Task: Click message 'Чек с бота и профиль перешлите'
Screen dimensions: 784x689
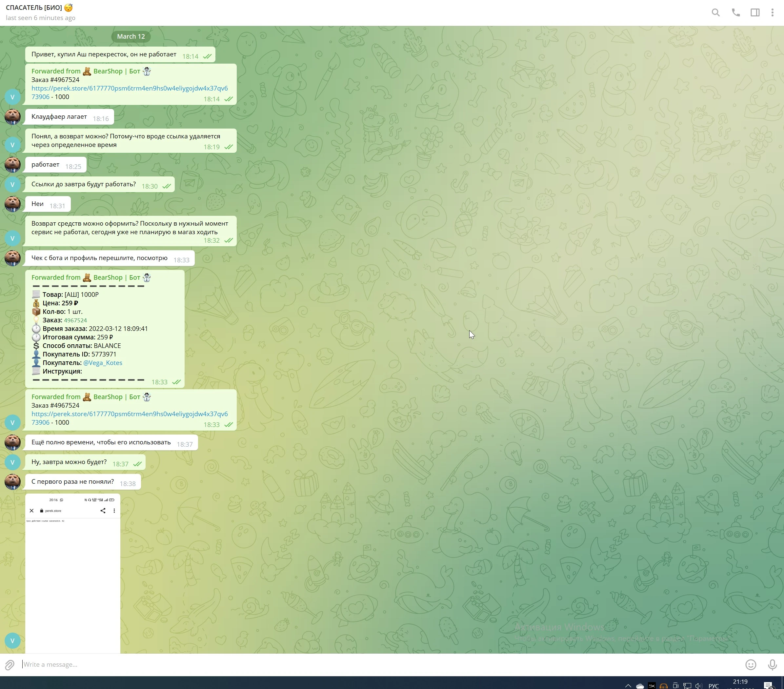Action: click(110, 258)
